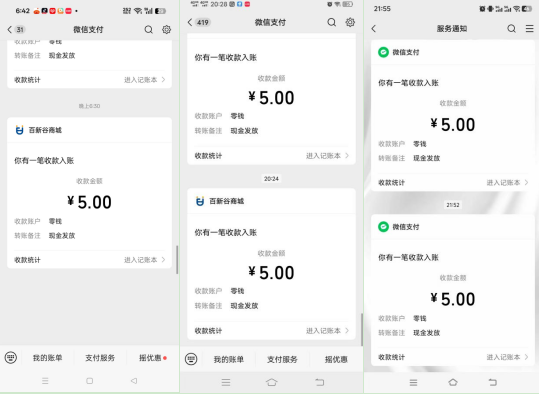Open 进入记账本 in the card below 晚上6:30
Viewport: 539px width, 394px height.
coord(144,260)
